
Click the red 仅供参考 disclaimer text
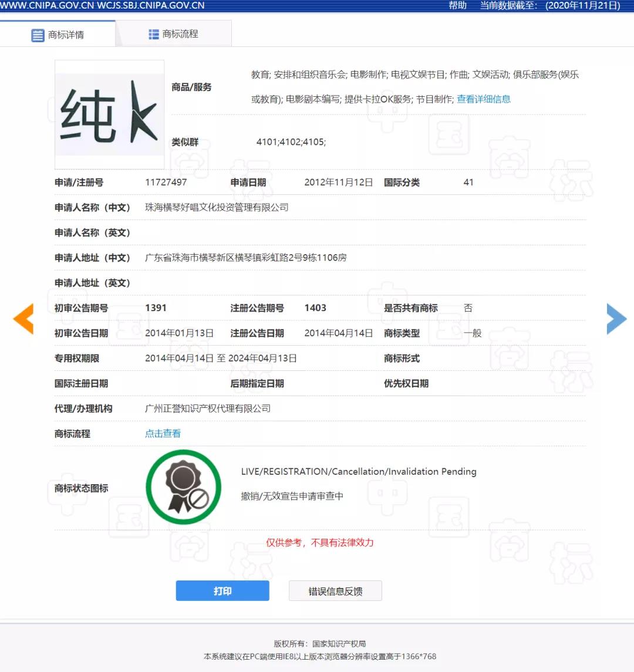(319, 543)
